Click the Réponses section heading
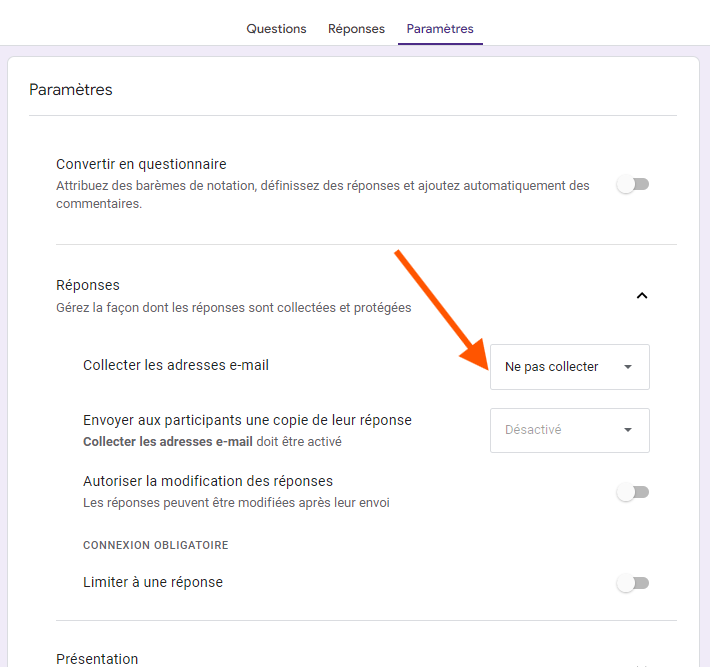710x667 pixels. [88, 285]
